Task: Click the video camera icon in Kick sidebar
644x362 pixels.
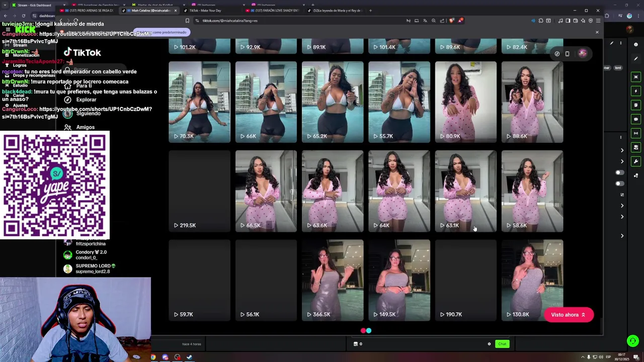Action: [636, 147]
